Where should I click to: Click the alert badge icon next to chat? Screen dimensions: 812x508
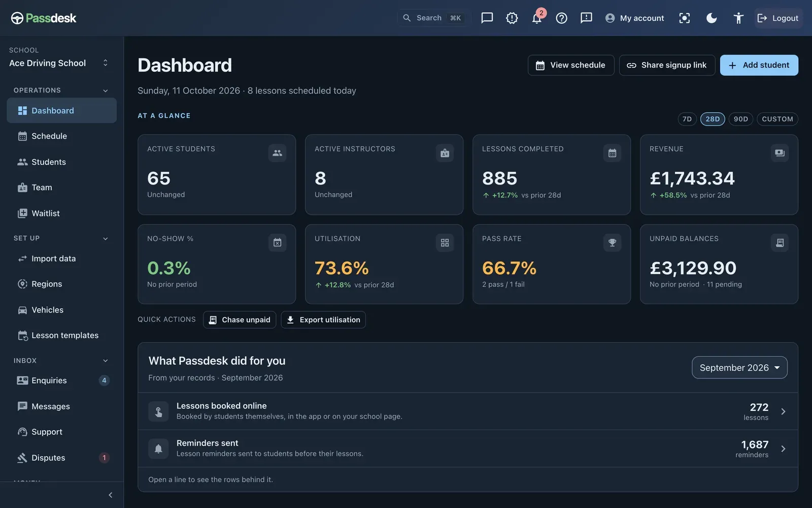coord(512,18)
